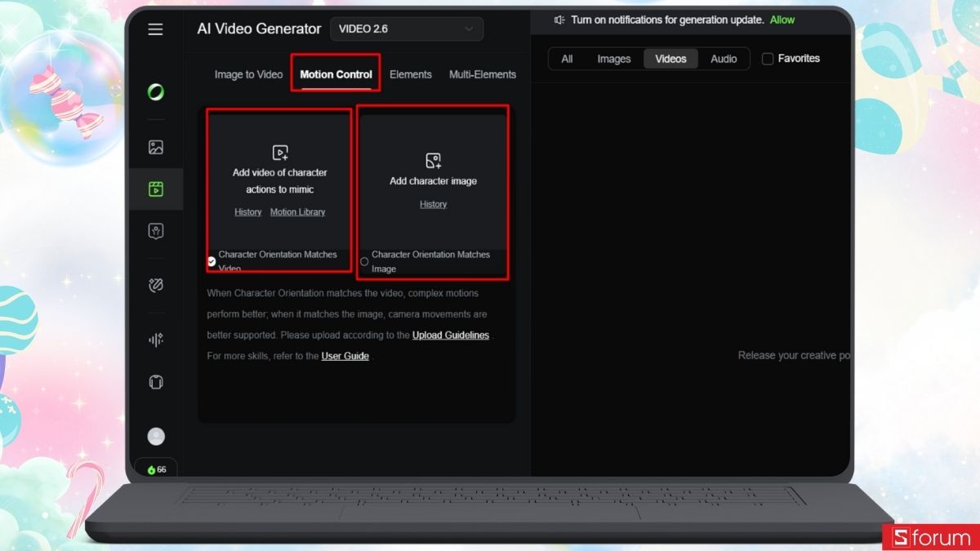980x551 pixels.
Task: Click the add character image icon
Action: point(434,161)
